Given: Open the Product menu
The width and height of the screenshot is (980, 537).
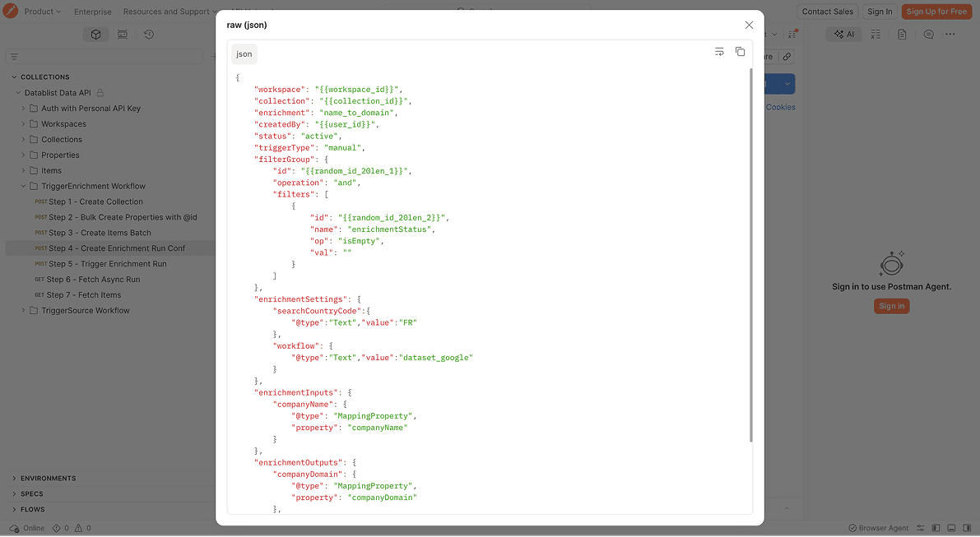Looking at the screenshot, I should point(43,12).
